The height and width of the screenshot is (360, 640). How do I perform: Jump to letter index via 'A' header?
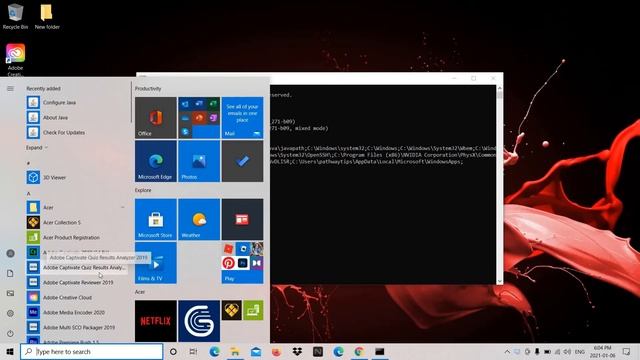coord(29,193)
